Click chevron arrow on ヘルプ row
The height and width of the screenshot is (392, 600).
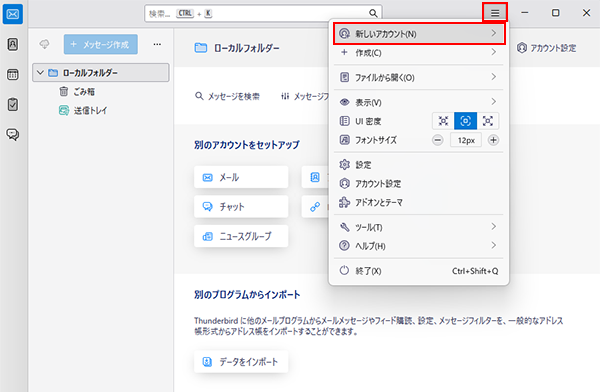[x=494, y=245]
